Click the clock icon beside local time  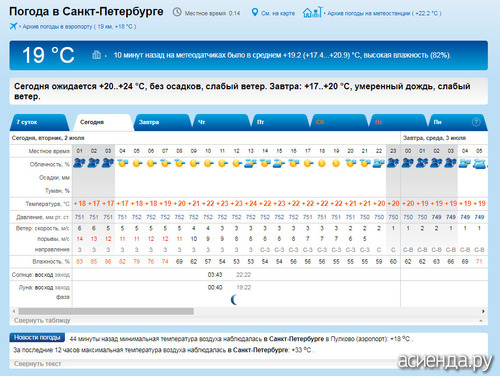[x=177, y=13]
